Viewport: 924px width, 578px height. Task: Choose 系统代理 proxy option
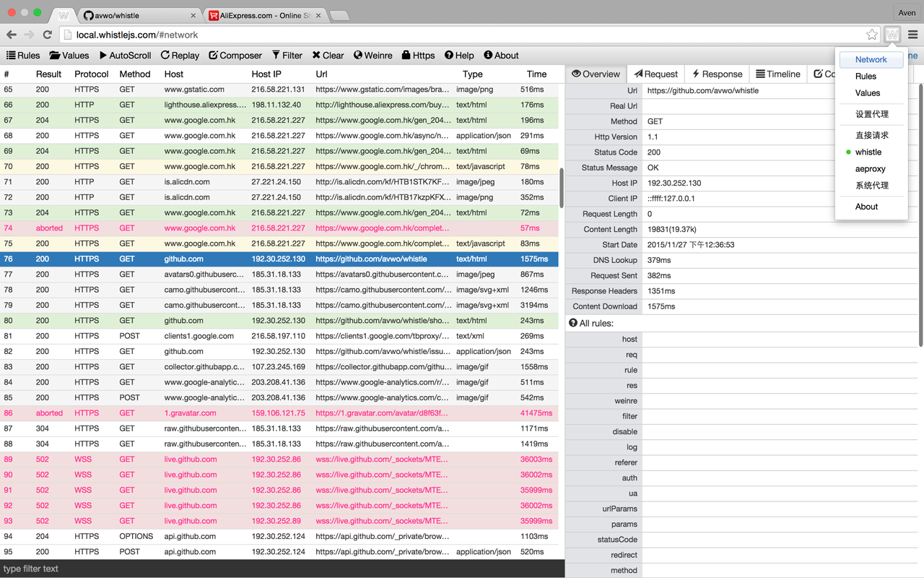tap(871, 185)
